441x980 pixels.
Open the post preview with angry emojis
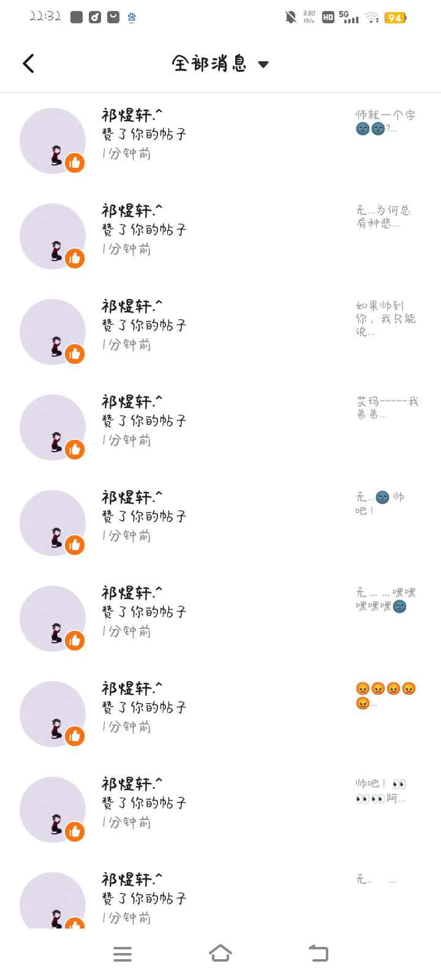[x=385, y=695]
